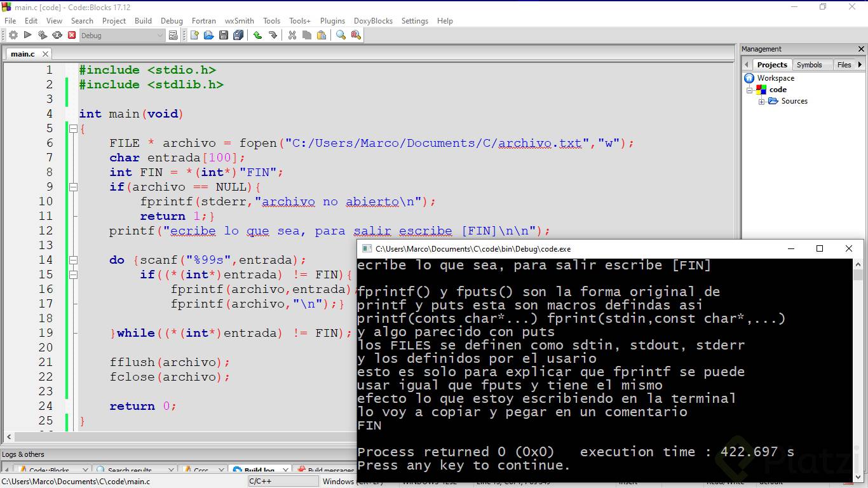Select the Build log tab in Logs
This screenshot has height=488, width=868.
pos(259,471)
